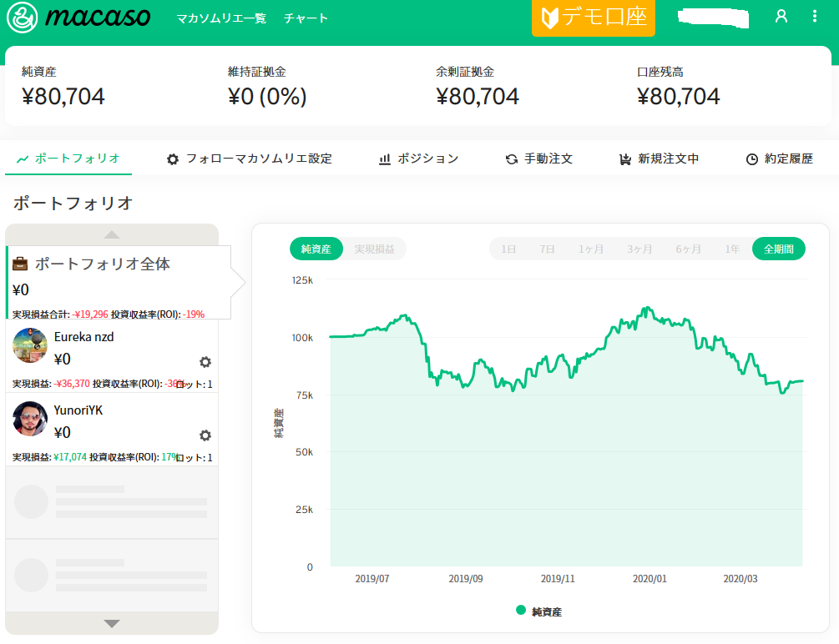Open settings gear for YunoriYK
839x644 pixels.
coord(205,435)
